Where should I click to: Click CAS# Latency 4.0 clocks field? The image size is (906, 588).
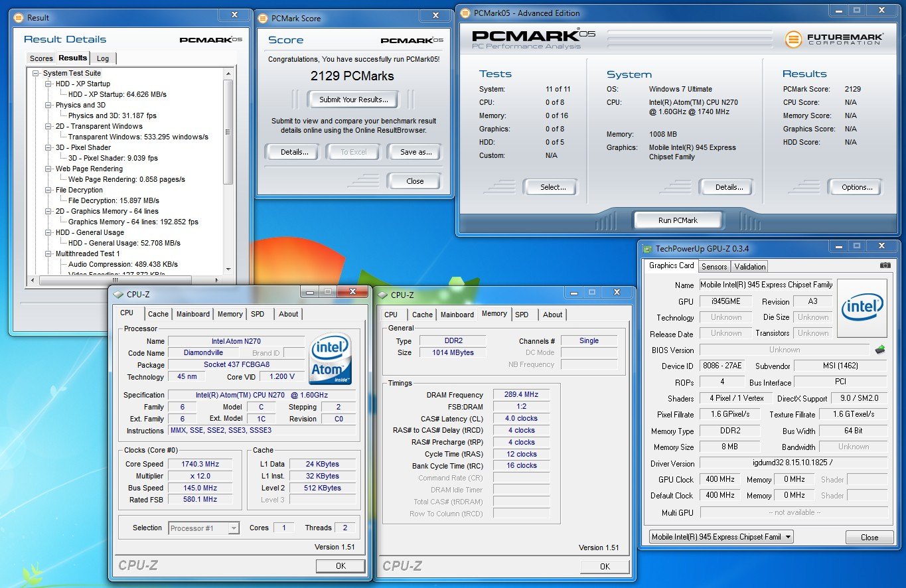click(x=521, y=418)
